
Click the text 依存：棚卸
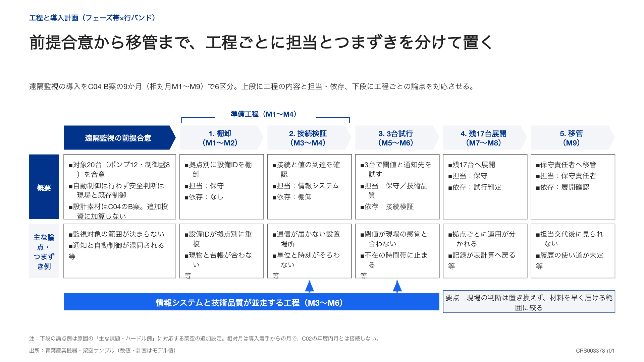point(292,197)
